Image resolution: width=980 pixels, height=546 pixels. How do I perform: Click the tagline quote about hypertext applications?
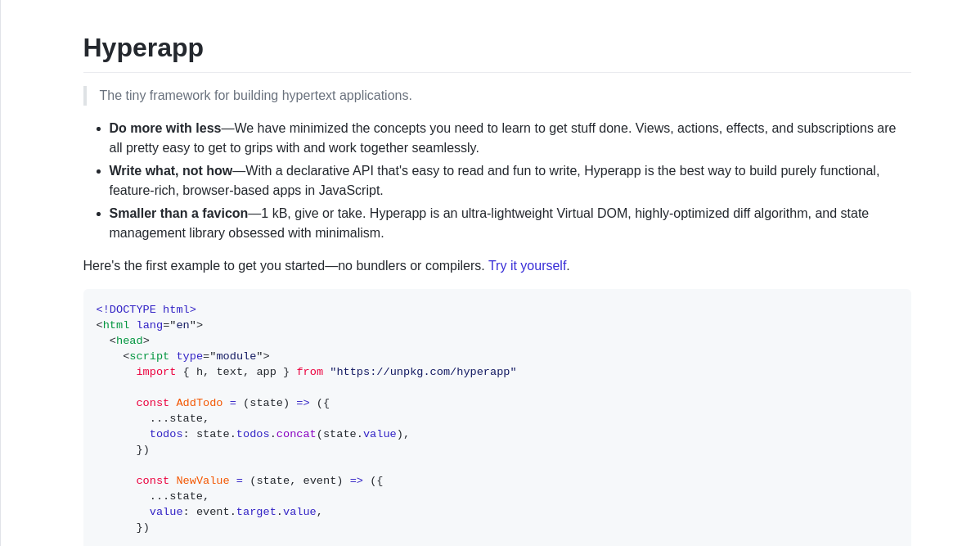[255, 95]
